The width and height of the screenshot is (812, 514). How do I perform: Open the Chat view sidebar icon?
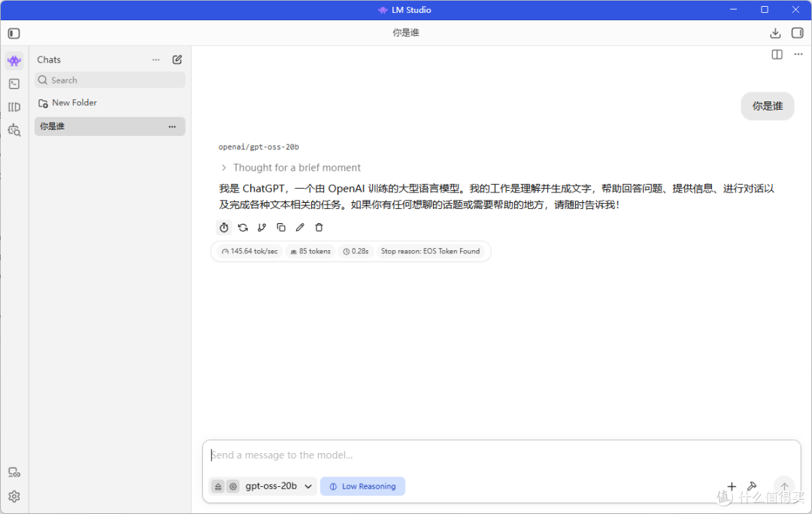14,61
